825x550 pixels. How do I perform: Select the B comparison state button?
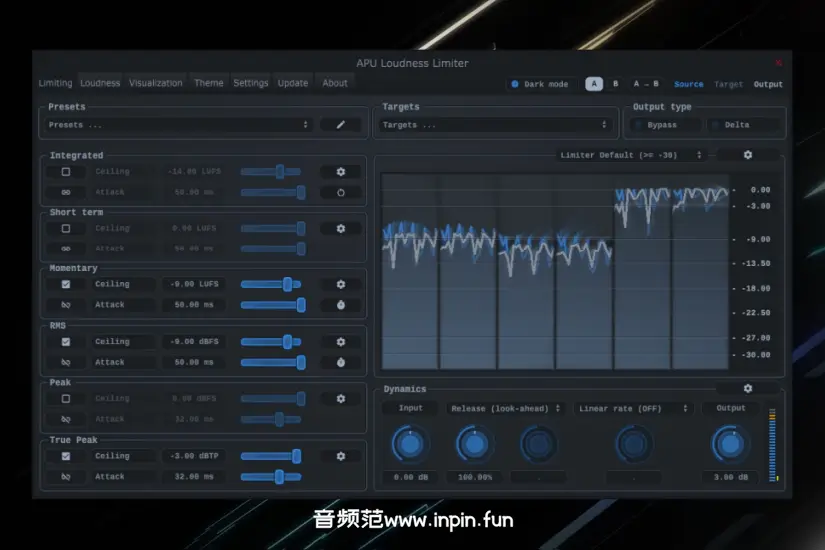tap(615, 84)
